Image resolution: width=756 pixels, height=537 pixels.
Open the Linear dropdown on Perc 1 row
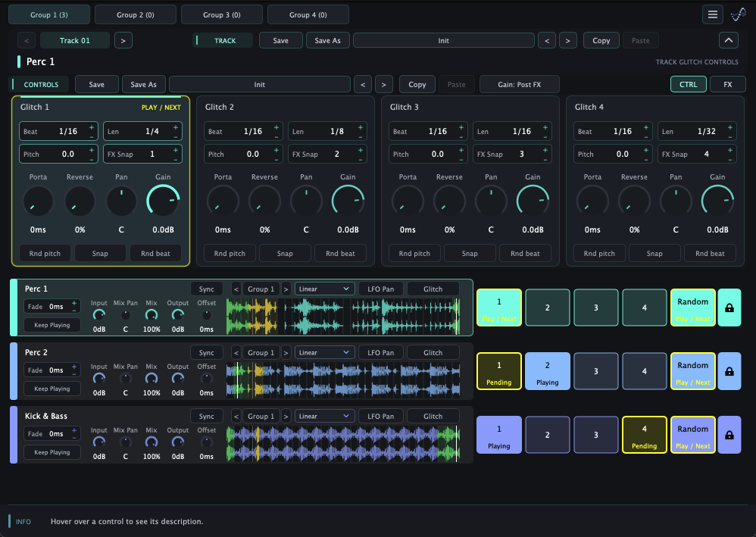pos(324,289)
